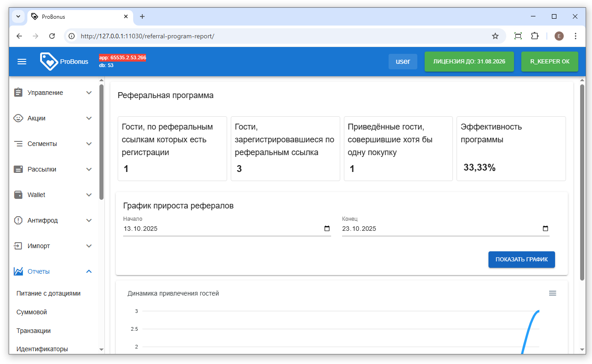
Task: Open the chart hamburger menu icon
Action: click(x=552, y=293)
